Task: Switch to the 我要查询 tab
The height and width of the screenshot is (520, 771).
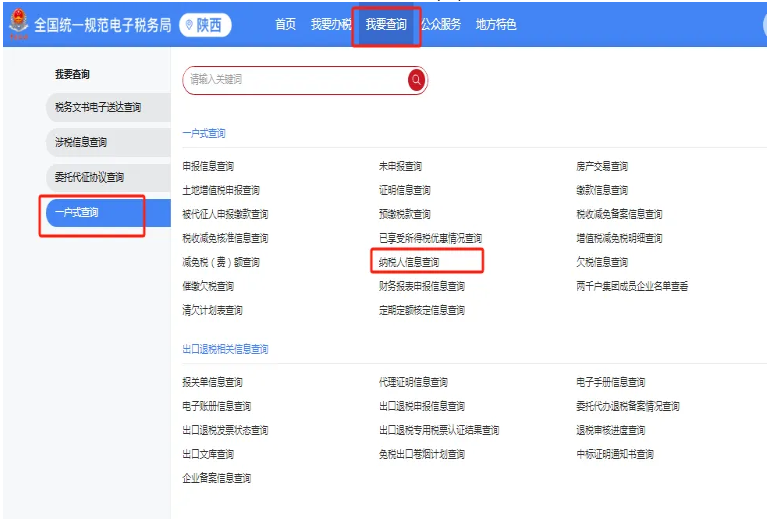Action: 386,25
